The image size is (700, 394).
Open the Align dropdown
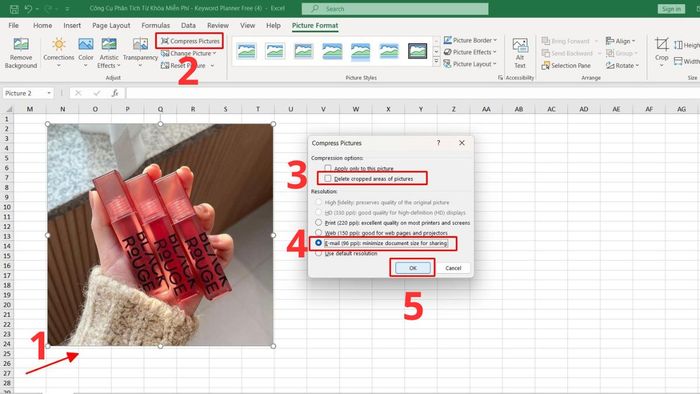(x=621, y=41)
